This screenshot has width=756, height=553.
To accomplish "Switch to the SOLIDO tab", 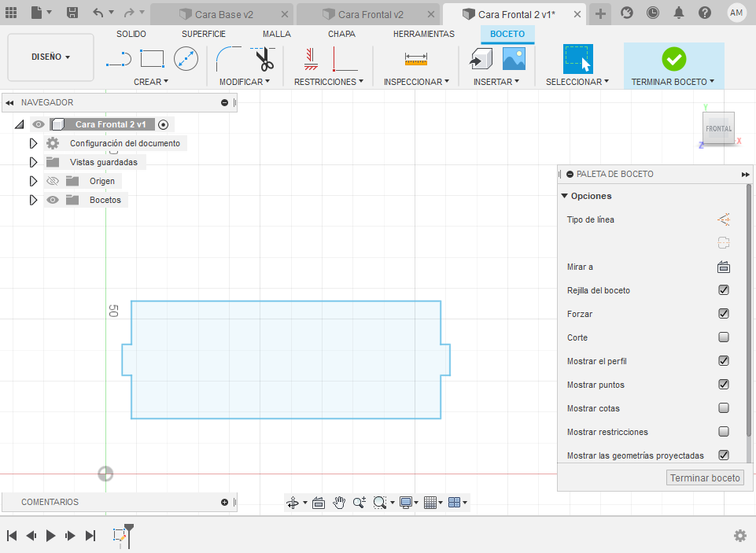I will click(x=131, y=34).
